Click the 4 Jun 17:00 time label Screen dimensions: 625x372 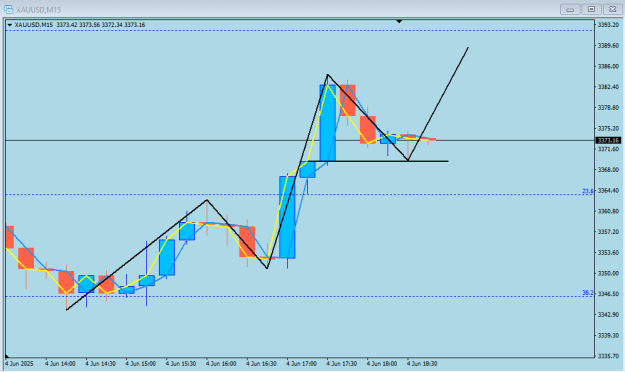point(302,364)
